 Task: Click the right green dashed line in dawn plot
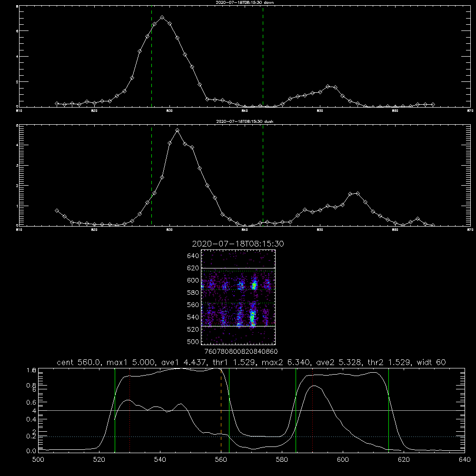click(263, 57)
